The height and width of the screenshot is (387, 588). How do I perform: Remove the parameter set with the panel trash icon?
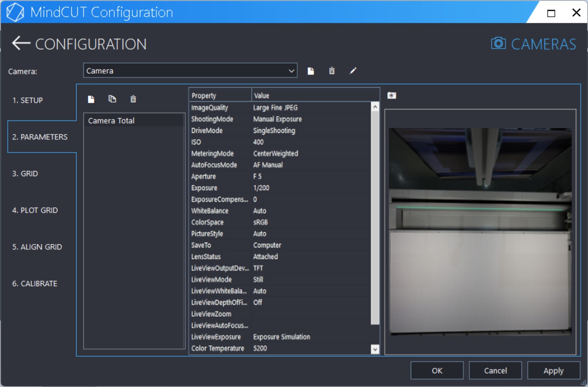[x=133, y=99]
